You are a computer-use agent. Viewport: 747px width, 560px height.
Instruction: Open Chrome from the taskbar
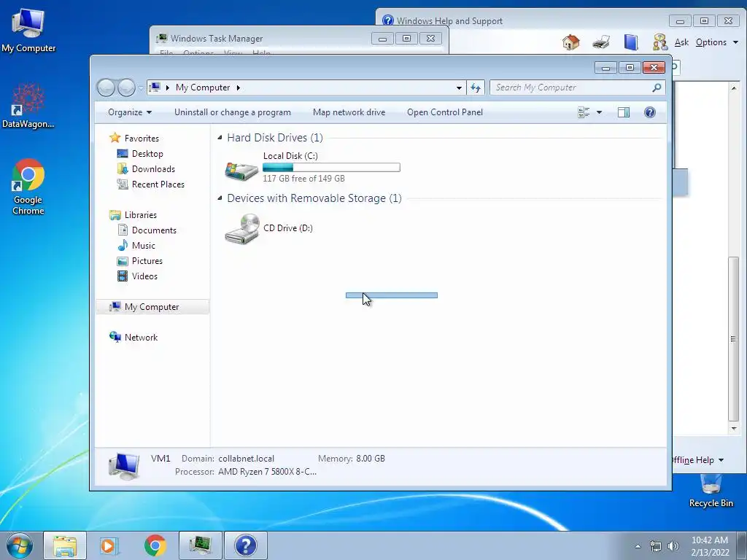[x=155, y=545]
